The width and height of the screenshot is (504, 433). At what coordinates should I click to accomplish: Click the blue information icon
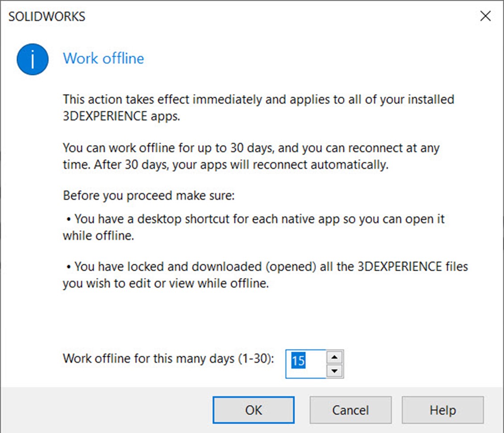click(x=33, y=59)
